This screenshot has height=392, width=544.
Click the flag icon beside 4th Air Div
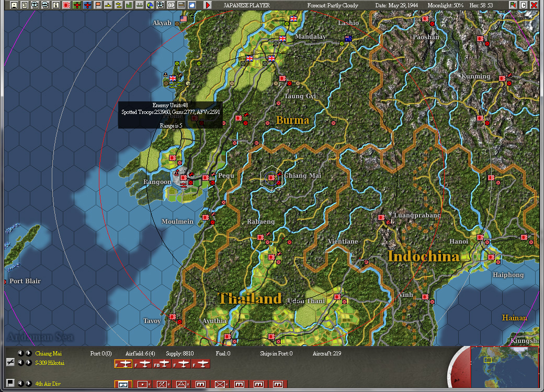tap(10, 383)
